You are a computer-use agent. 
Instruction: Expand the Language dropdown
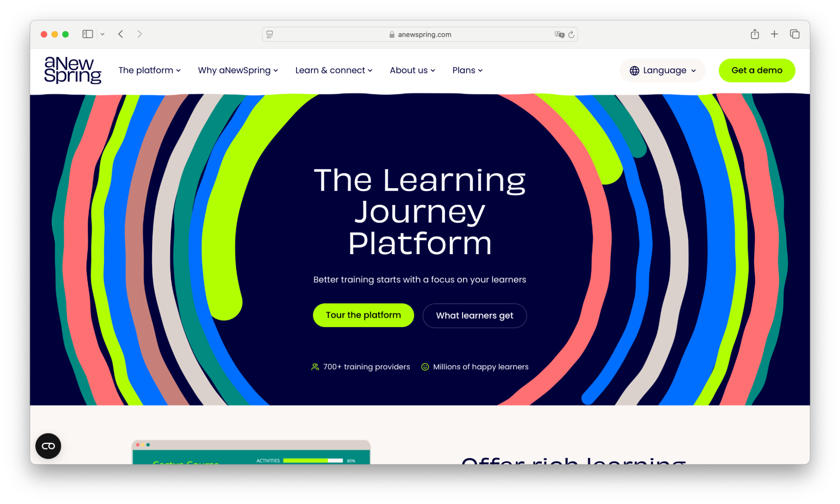pos(663,71)
